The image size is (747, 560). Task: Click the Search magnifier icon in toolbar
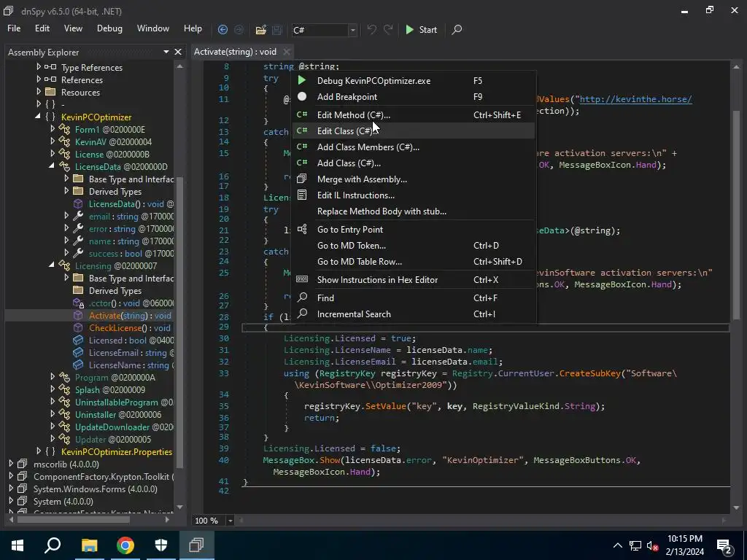coord(457,30)
